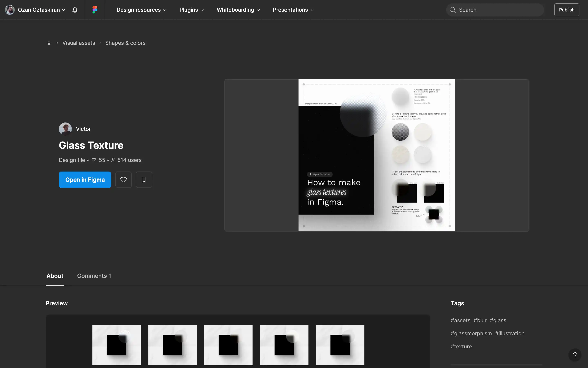Screen dimensions: 588x368
Task: Open the glass textures tutorial cover image
Action: 377,155
